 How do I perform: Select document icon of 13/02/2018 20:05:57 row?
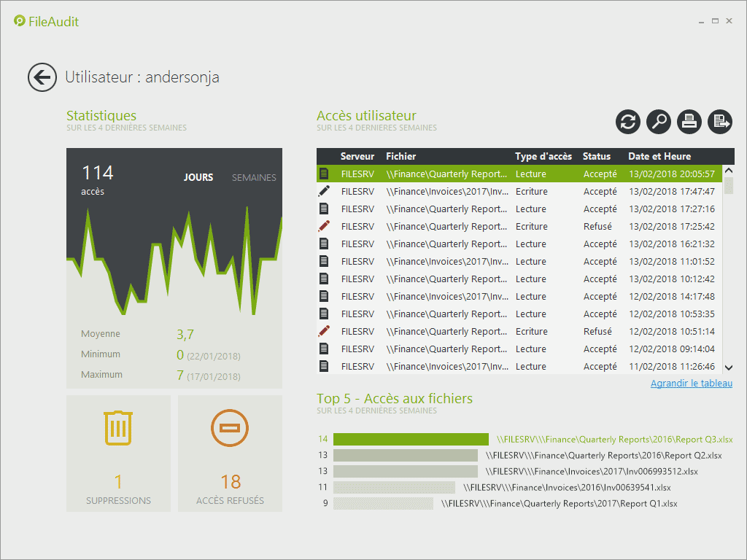coord(324,174)
